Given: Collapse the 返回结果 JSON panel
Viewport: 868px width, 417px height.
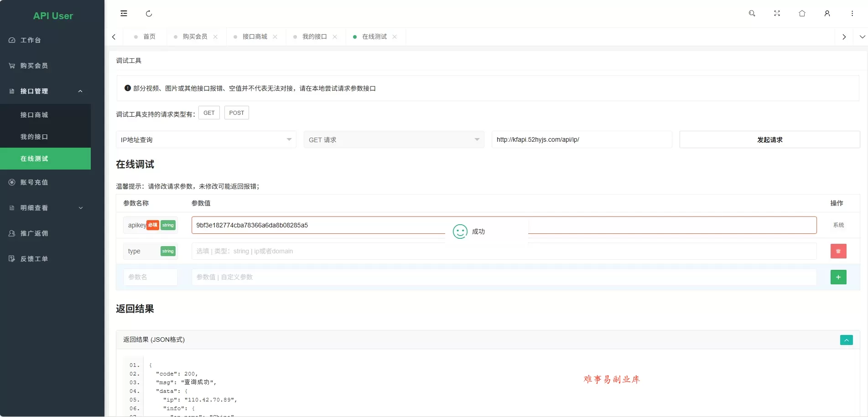Looking at the screenshot, I should coord(847,340).
